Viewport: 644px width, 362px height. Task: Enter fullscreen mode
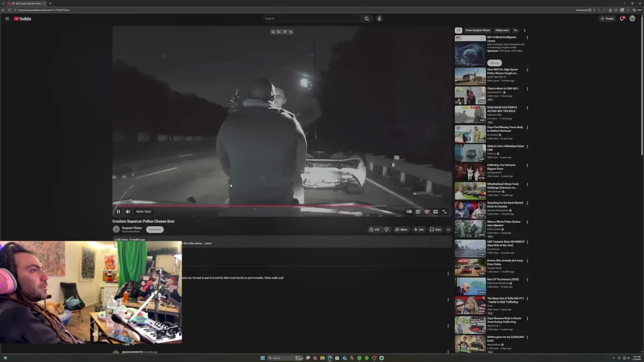coord(444,212)
